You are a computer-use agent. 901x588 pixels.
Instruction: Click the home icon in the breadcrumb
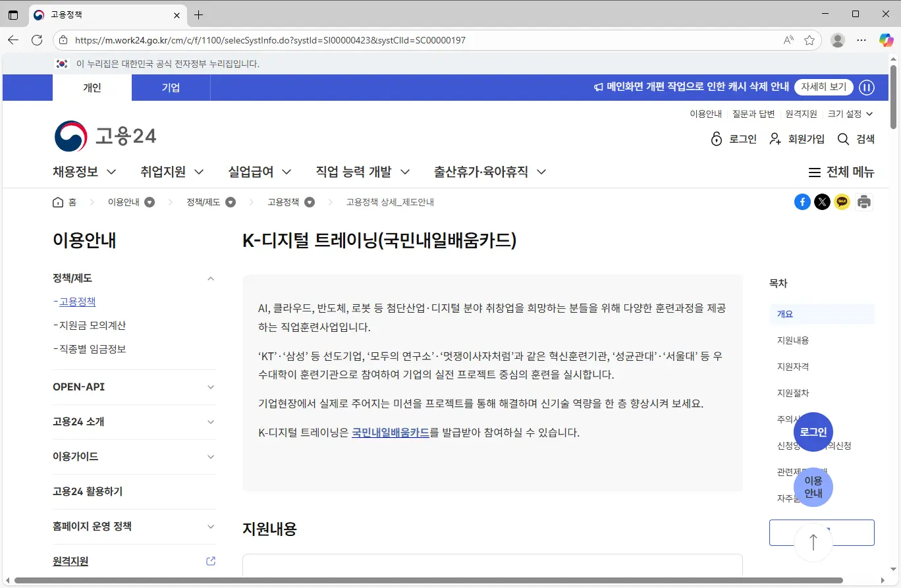57,201
